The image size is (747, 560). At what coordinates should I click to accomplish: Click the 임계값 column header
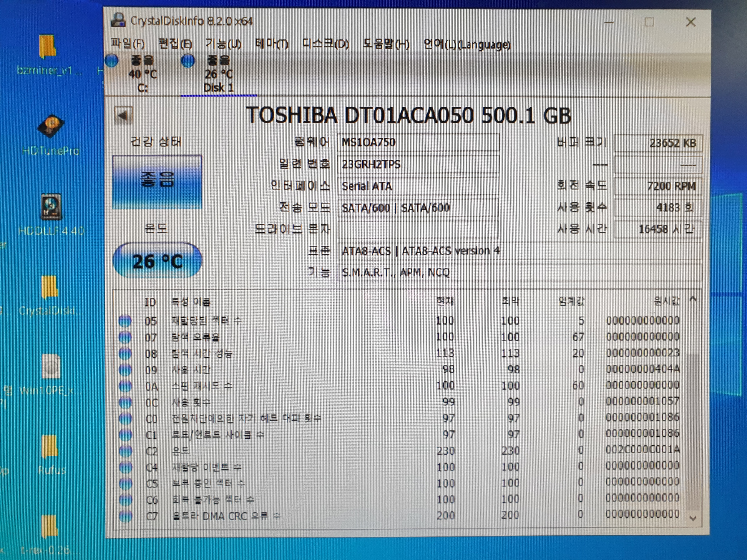click(571, 301)
